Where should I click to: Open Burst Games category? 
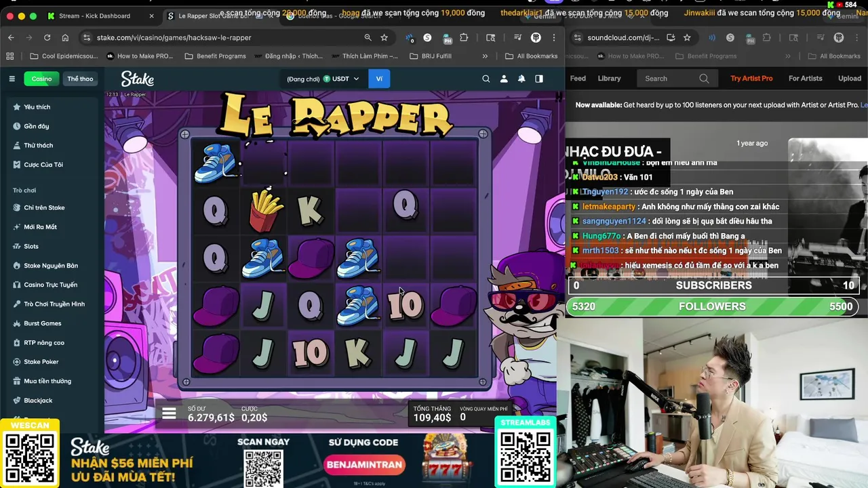click(37, 323)
